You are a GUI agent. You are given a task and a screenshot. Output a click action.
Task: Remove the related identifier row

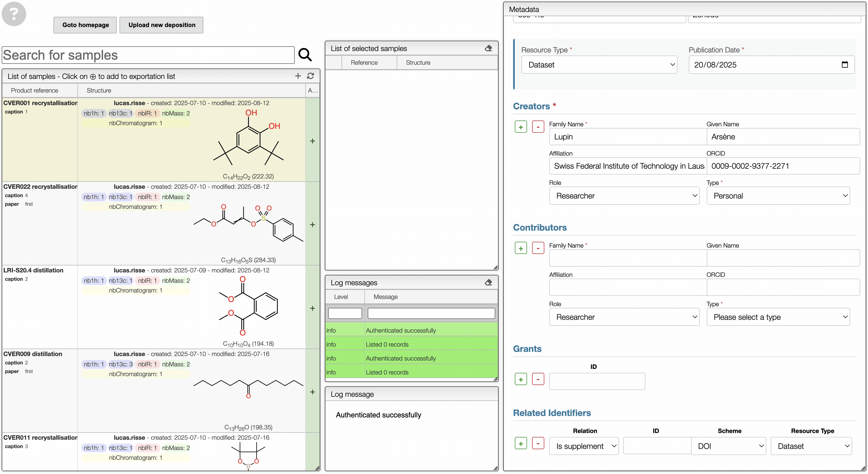(538, 443)
